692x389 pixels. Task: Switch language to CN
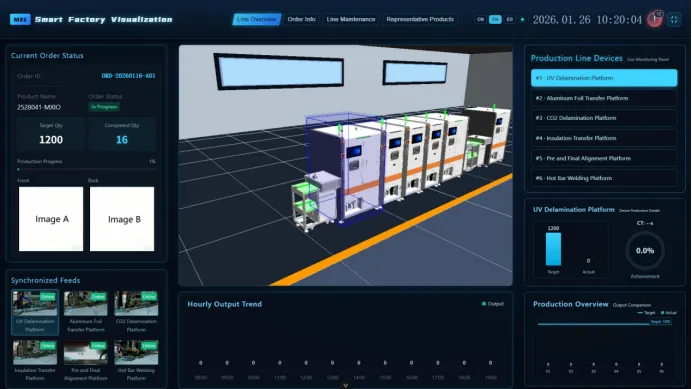[480, 19]
